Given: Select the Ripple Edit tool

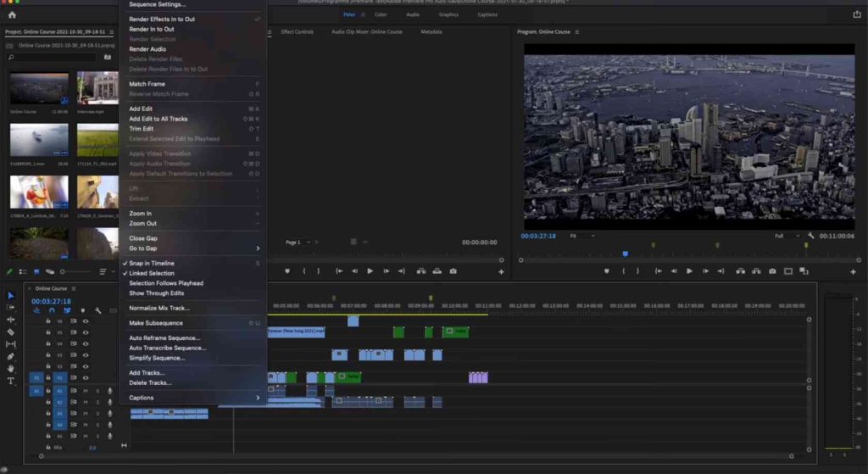Looking at the screenshot, I should click(x=10, y=320).
